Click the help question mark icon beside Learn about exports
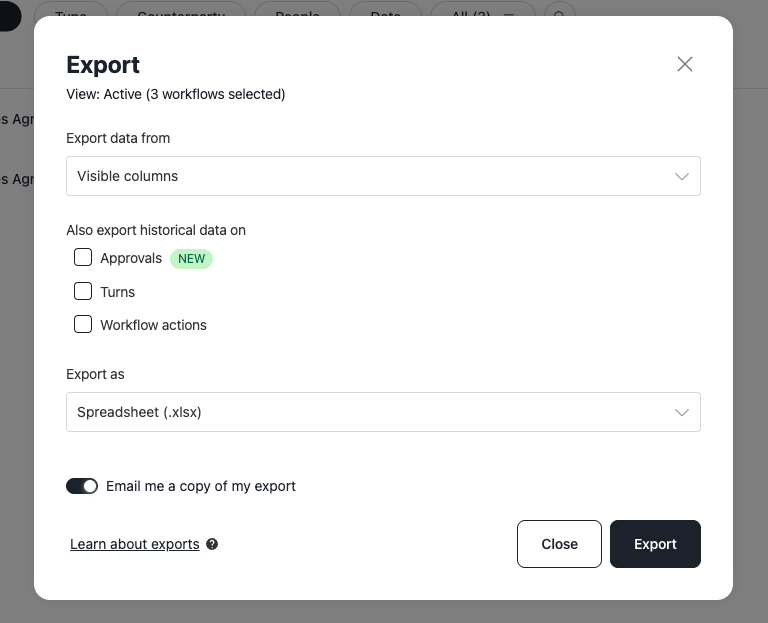The width and height of the screenshot is (768, 623). click(x=212, y=544)
